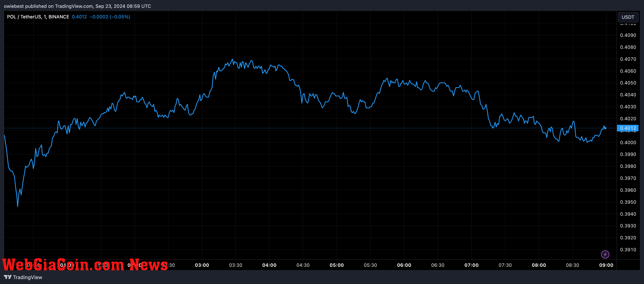Screen dimensions: 644x284
Task: Click the TradingView logo at bottom left
Action: point(23,277)
